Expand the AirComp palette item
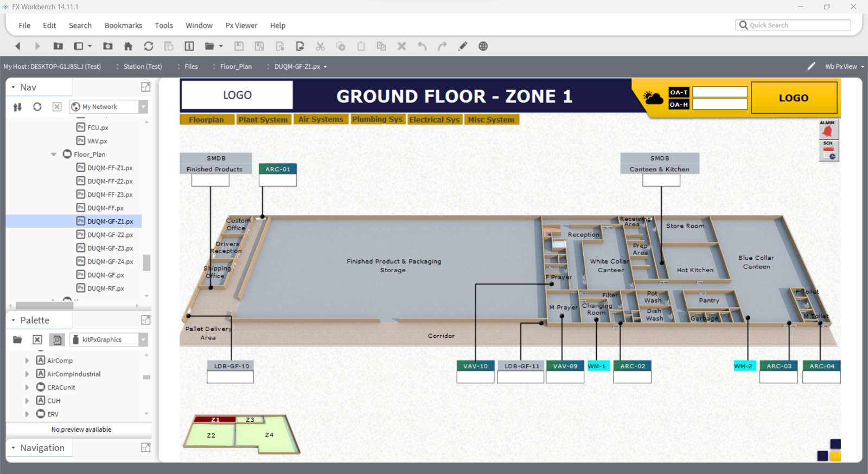 (27, 361)
